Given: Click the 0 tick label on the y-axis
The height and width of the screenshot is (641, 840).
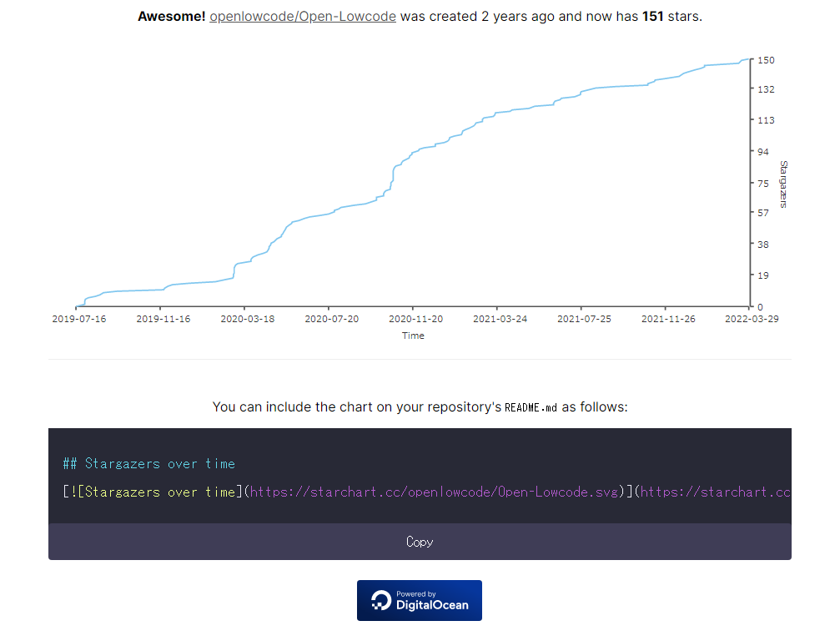Looking at the screenshot, I should tap(760, 307).
